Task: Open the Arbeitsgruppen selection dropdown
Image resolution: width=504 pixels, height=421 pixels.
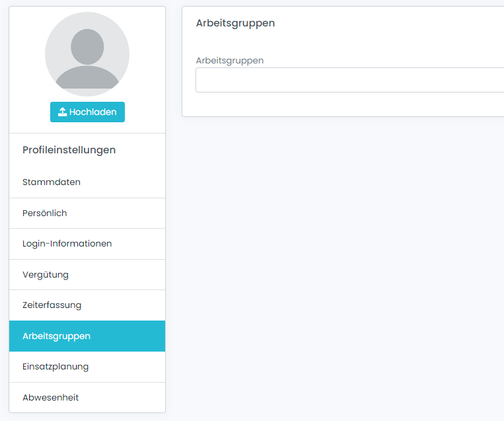Action: [349, 80]
